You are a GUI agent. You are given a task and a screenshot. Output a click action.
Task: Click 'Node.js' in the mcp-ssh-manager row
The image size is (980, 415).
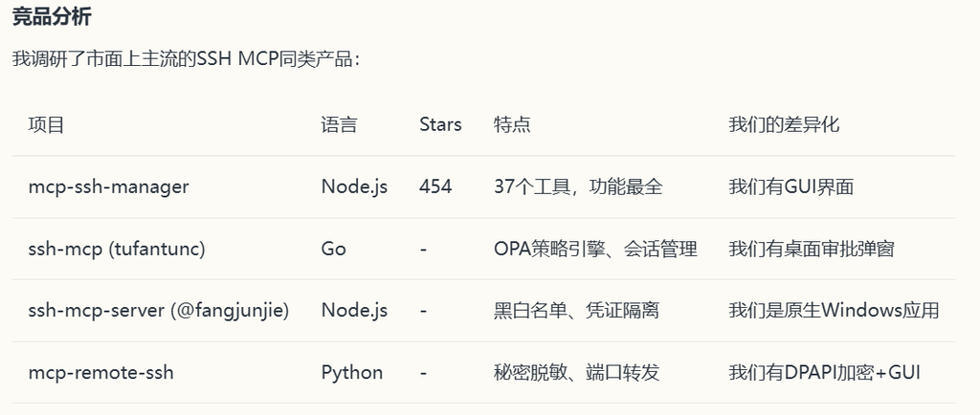pos(354,186)
